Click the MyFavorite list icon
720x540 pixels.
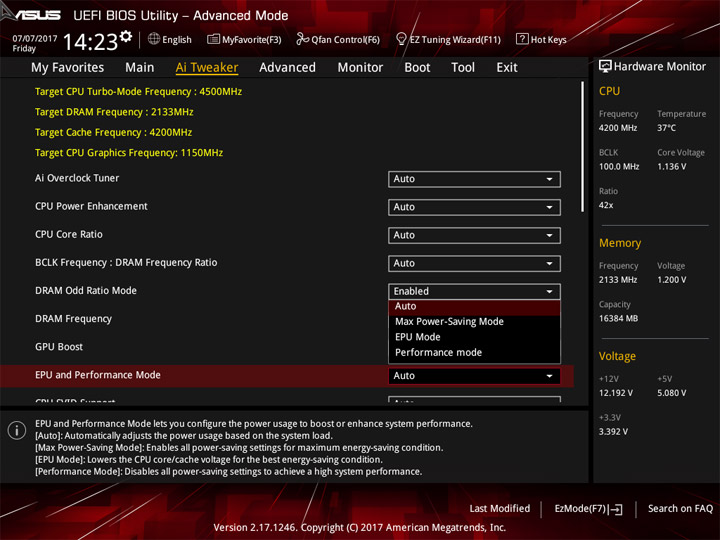213,39
